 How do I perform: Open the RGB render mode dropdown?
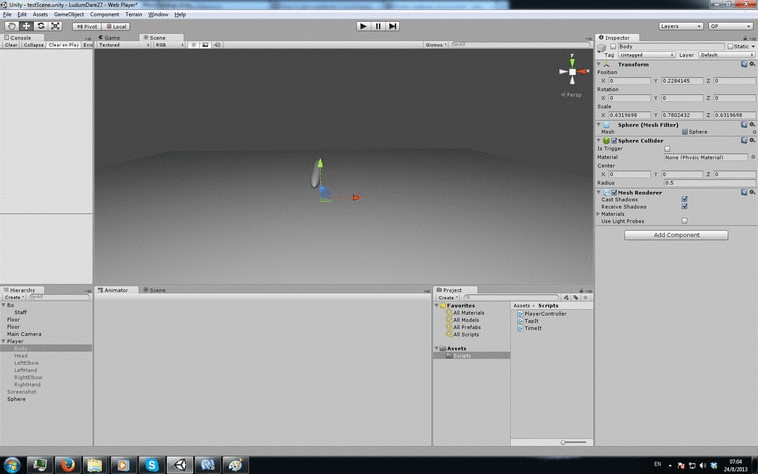[169, 44]
